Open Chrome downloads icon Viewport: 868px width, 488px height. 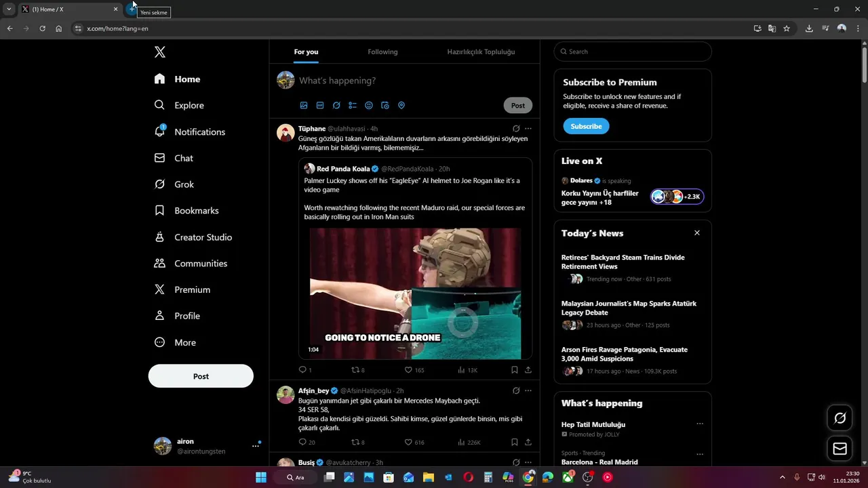809,28
